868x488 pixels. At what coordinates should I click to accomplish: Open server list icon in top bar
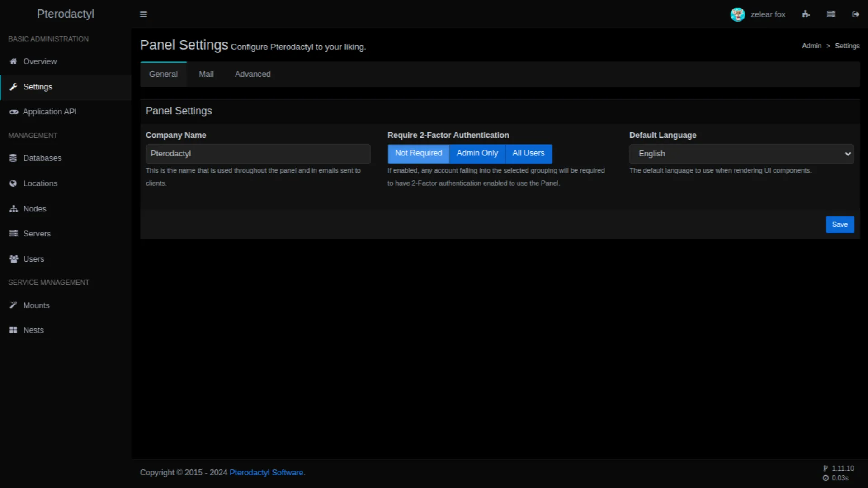point(831,14)
